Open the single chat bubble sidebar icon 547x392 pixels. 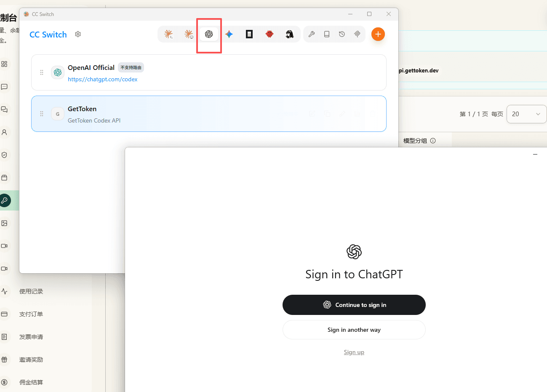click(x=4, y=87)
